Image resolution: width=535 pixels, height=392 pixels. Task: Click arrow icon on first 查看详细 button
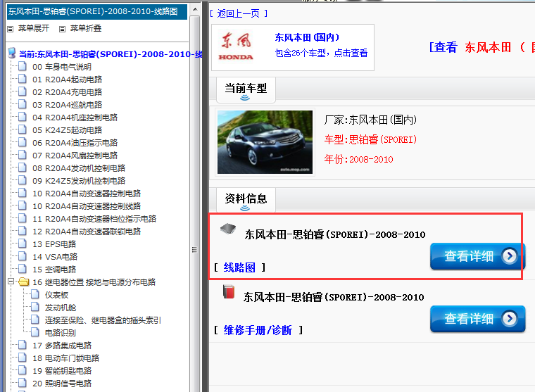point(510,256)
